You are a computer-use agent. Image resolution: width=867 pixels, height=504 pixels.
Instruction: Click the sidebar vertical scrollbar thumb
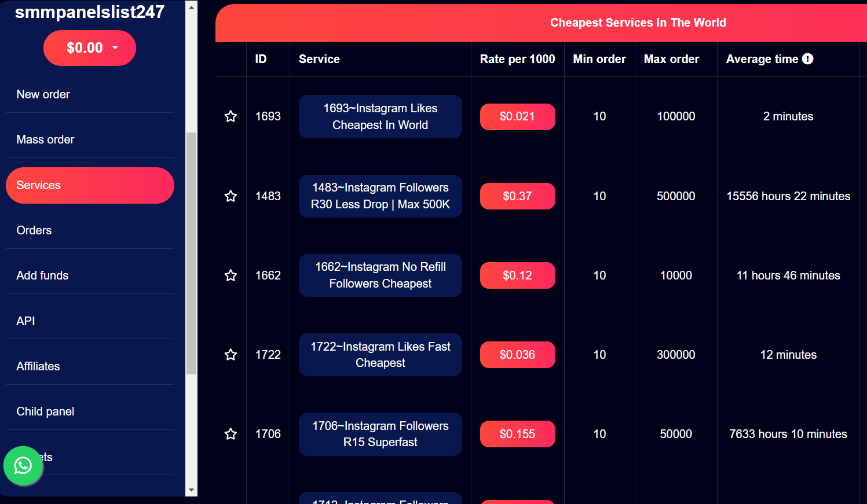[191, 253]
